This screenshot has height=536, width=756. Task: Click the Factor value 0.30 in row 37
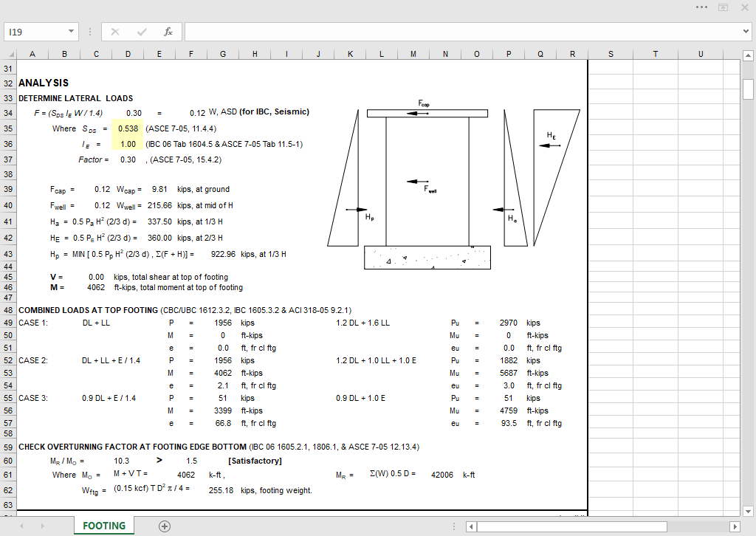click(128, 159)
